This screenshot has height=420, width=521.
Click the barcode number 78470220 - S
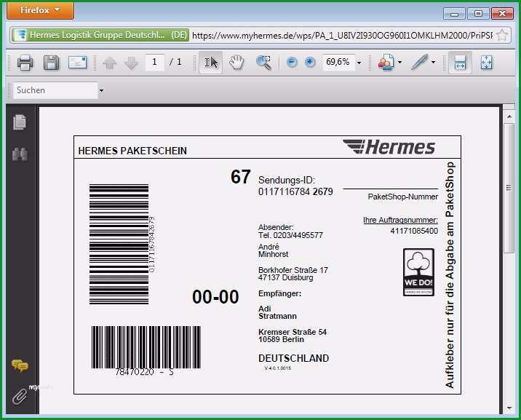pos(145,372)
